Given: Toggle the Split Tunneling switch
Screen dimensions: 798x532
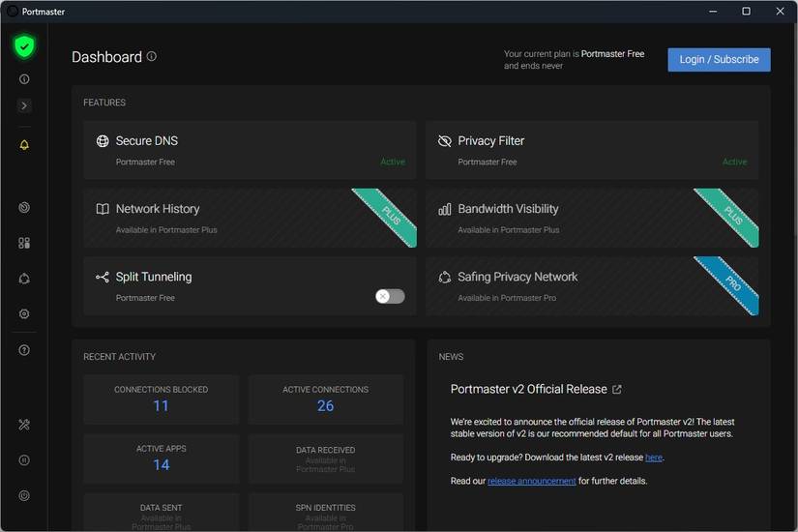Looking at the screenshot, I should click(391, 296).
